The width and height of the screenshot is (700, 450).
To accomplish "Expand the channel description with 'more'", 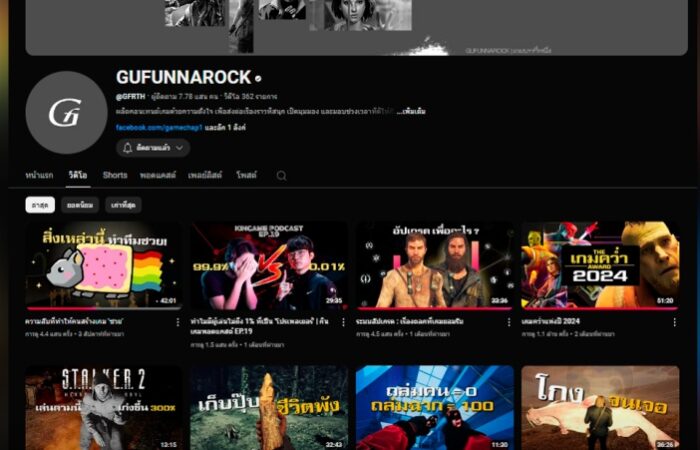I will click(x=411, y=111).
